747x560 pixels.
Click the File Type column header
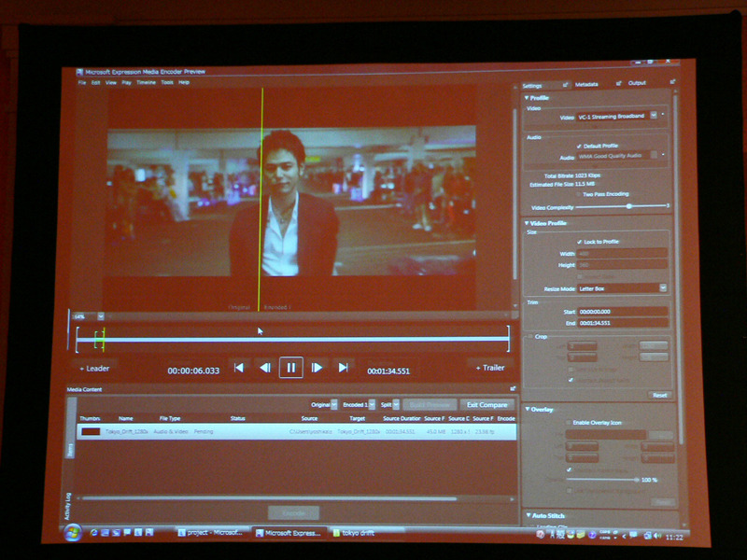point(170,418)
